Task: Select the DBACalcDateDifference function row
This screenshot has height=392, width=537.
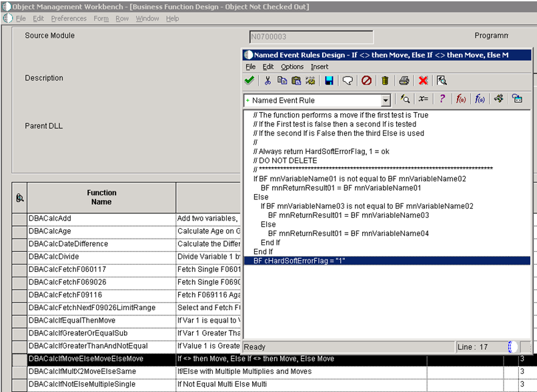Action: pos(101,244)
